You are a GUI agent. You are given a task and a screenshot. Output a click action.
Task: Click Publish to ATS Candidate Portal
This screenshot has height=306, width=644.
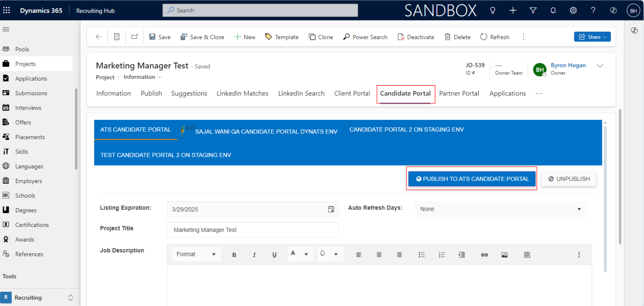click(x=472, y=179)
